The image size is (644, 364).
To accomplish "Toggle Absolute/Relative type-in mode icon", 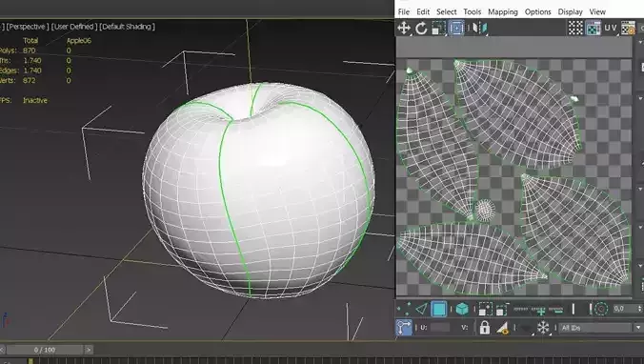I will coord(404,328).
